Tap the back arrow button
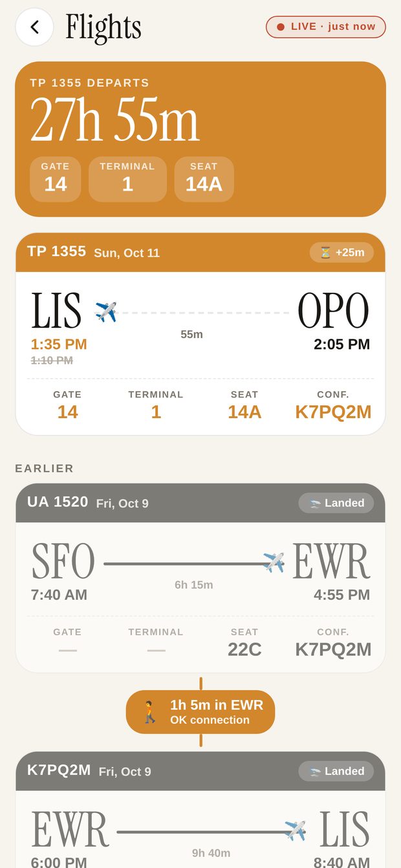Image resolution: width=401 pixels, height=868 pixels. [34, 27]
